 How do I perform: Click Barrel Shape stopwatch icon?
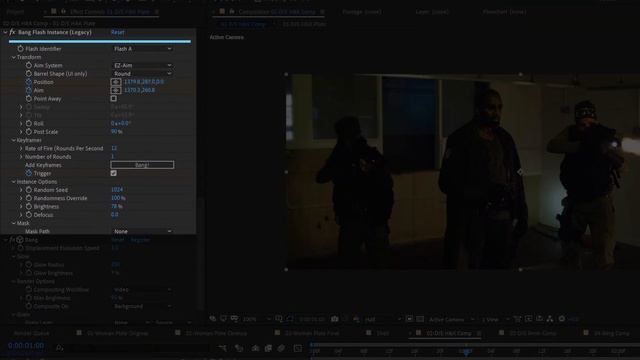29,73
